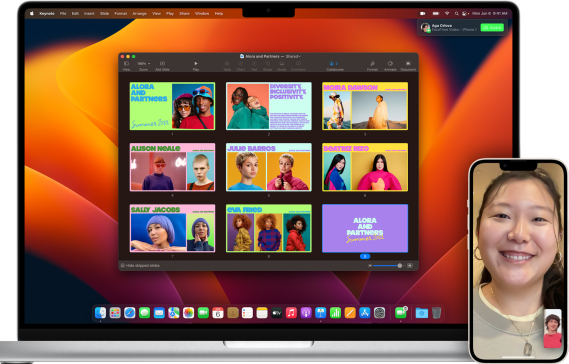Open Launchpad from the Dock
The image size is (569, 364).
coord(115,312)
